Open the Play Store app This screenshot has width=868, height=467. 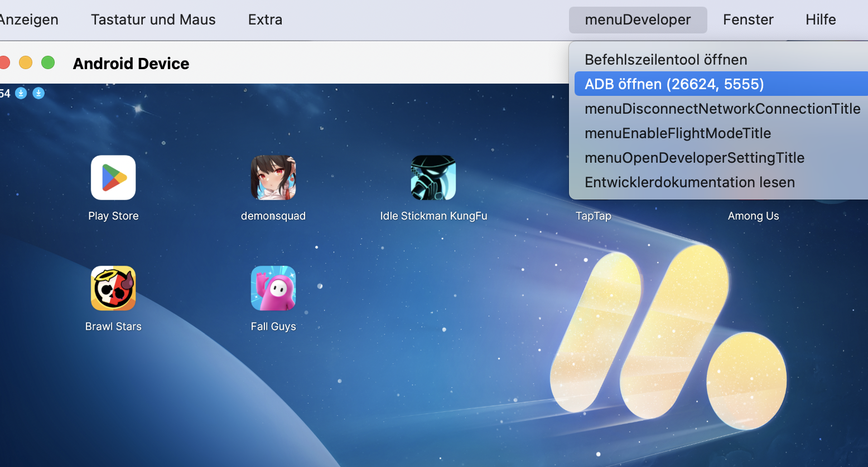(x=113, y=178)
